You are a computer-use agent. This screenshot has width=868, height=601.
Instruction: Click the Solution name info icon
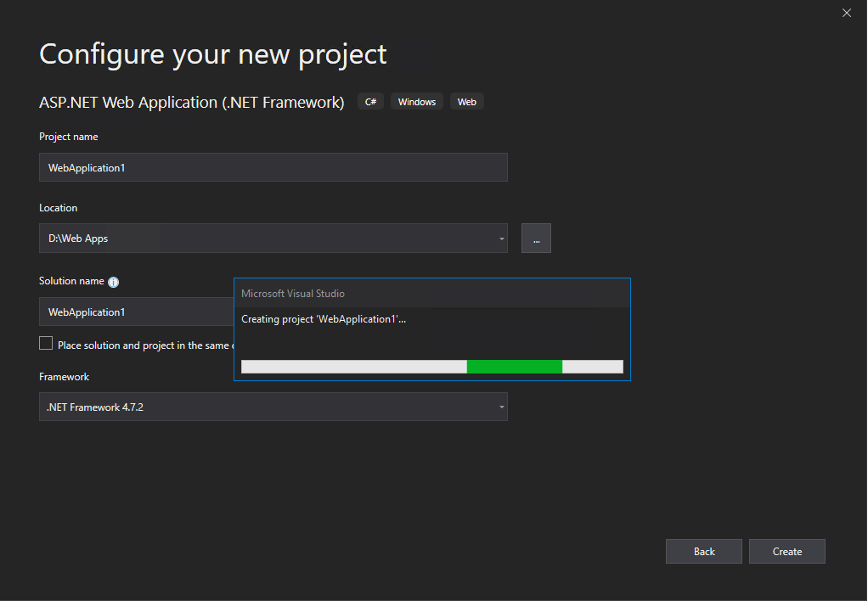114,282
